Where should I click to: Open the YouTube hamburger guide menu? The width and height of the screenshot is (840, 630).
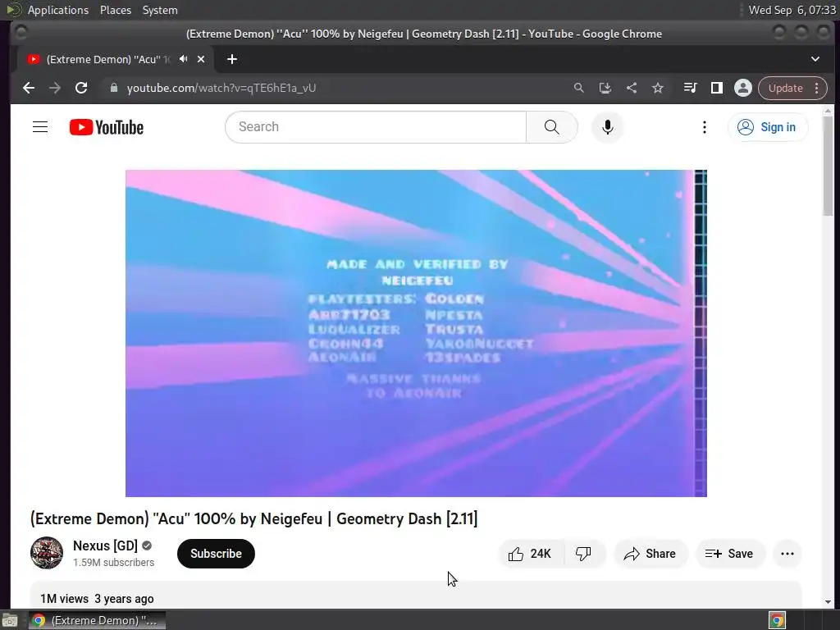pos(40,127)
